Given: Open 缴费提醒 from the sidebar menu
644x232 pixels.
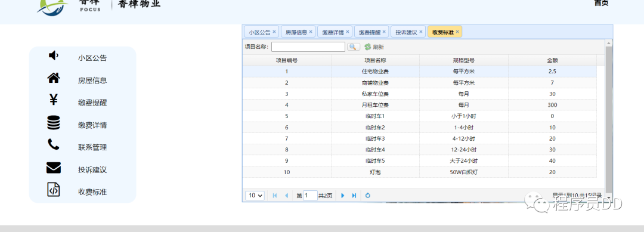Looking at the screenshot, I should pyautogui.click(x=92, y=103).
